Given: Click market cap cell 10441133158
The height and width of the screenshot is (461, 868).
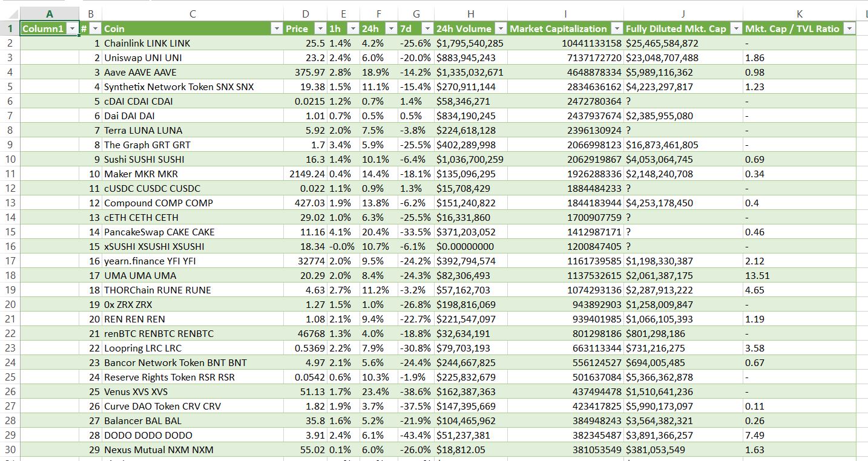Looking at the screenshot, I should [x=565, y=43].
